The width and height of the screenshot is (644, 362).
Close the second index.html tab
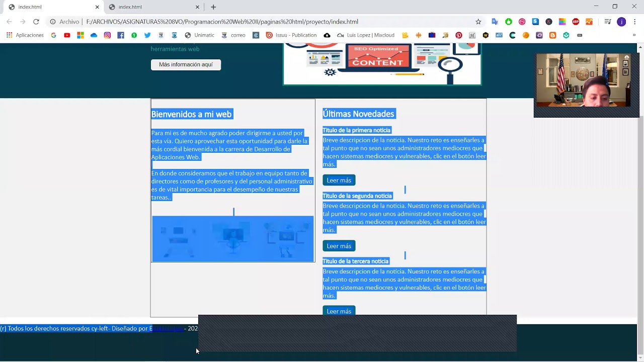point(197,7)
